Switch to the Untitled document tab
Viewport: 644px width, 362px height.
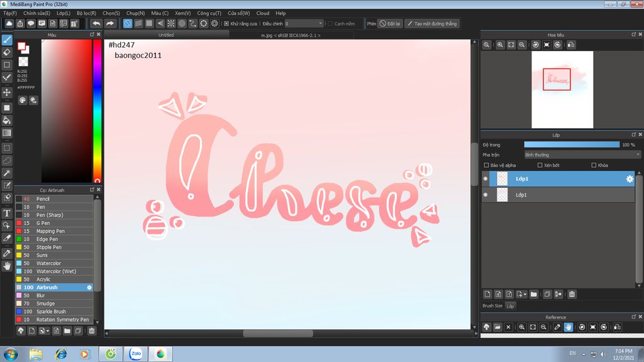[166, 35]
